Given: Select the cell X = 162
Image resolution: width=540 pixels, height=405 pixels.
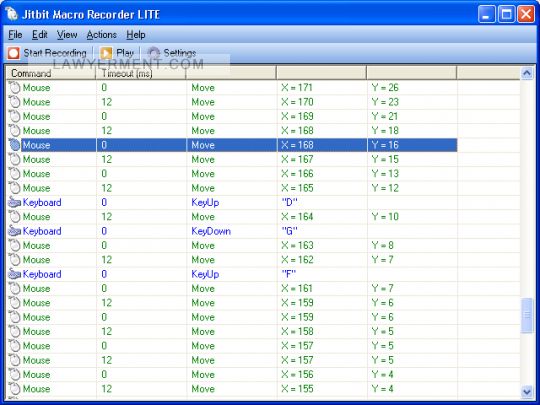Looking at the screenshot, I should click(x=297, y=260).
